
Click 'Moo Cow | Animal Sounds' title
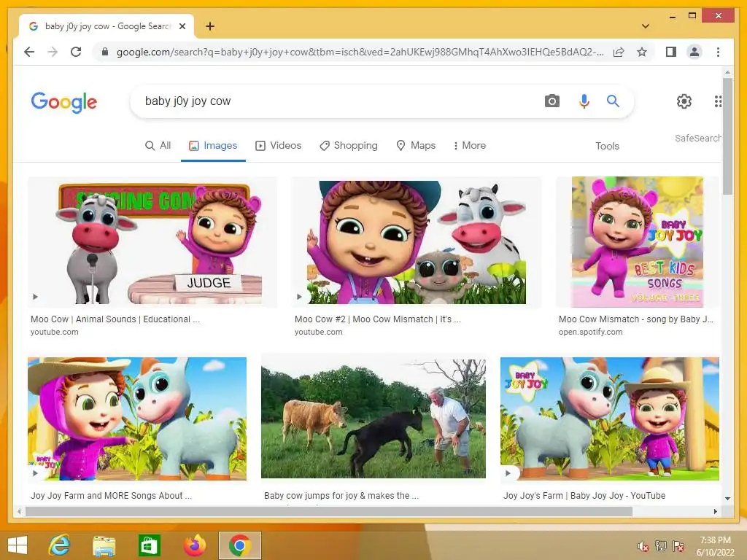tap(115, 319)
